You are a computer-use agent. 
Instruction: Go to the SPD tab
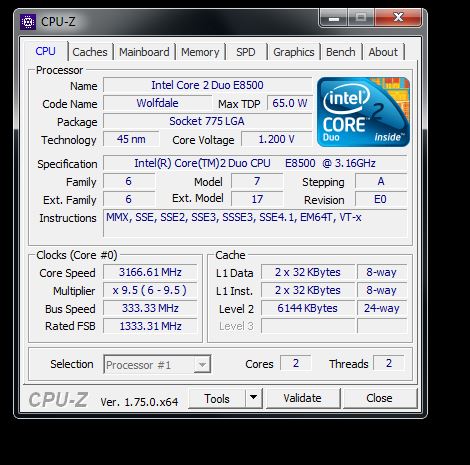click(246, 52)
